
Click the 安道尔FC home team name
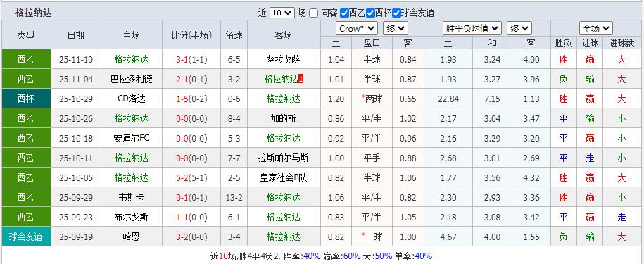(x=132, y=139)
